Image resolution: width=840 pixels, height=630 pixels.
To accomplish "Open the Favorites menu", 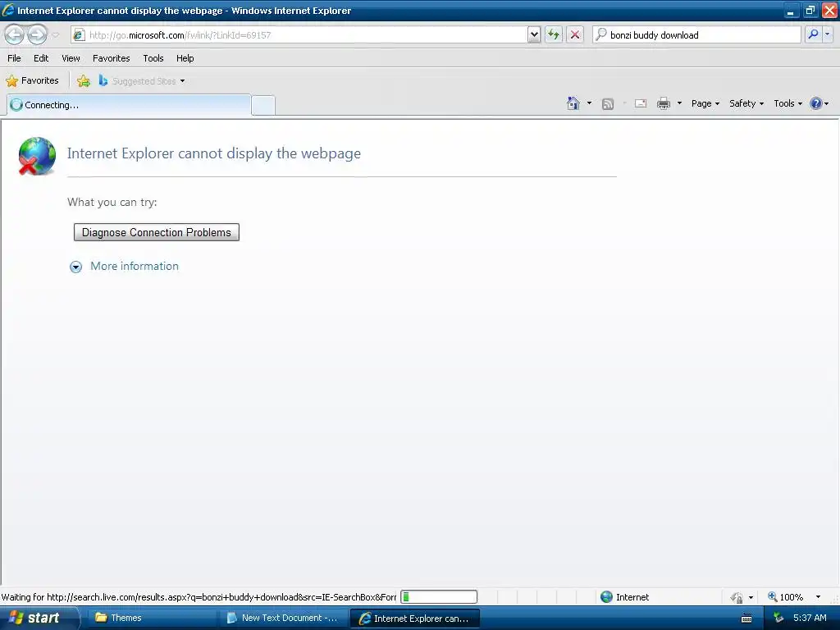I will pyautogui.click(x=111, y=58).
